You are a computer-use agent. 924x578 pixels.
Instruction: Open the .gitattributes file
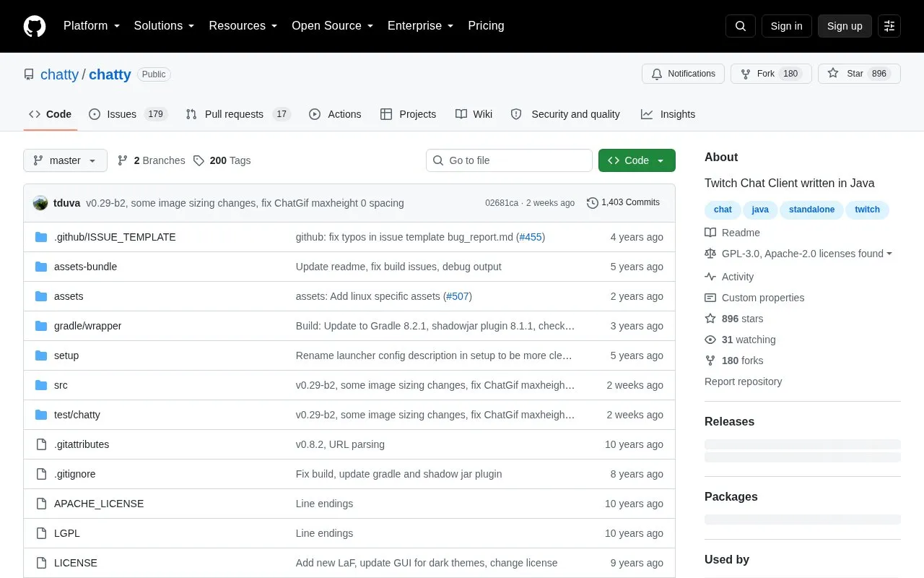pyautogui.click(x=82, y=444)
